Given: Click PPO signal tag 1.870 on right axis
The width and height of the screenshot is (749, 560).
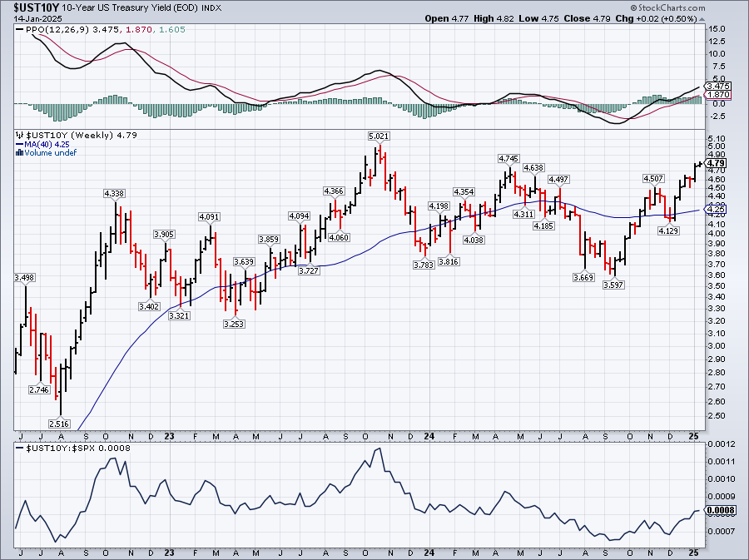Looking at the screenshot, I should (x=717, y=95).
